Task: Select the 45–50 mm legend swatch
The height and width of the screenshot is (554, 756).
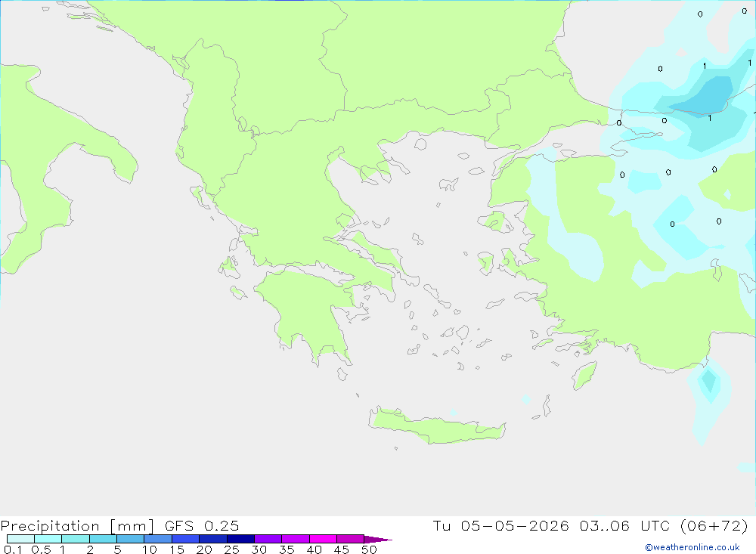Action: coord(351,539)
